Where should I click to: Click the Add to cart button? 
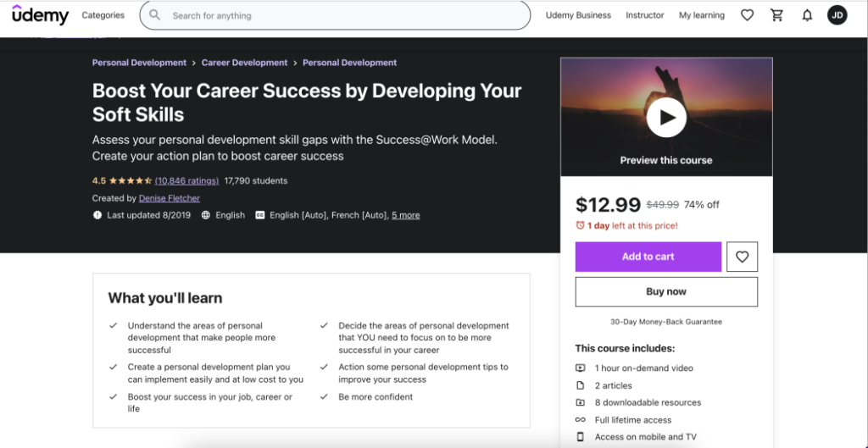(x=648, y=257)
